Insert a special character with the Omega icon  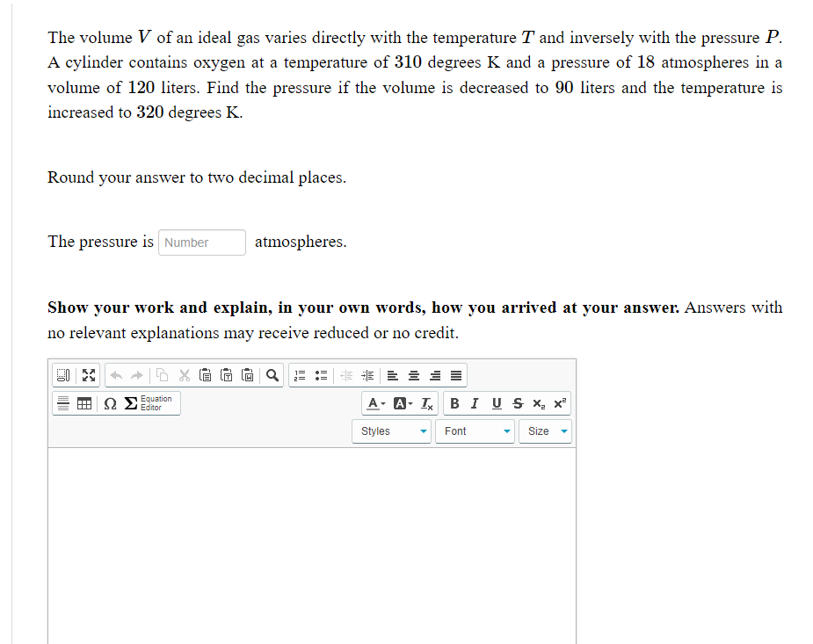tap(109, 402)
